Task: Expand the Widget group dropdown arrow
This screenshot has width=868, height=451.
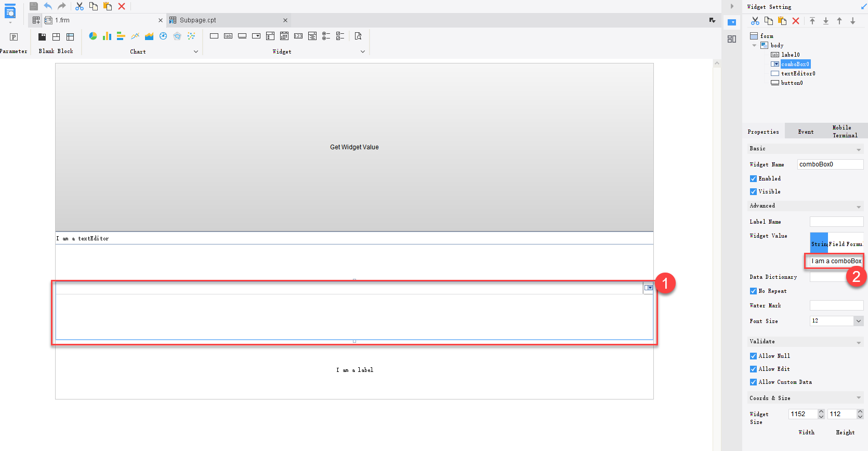Action: 363,51
